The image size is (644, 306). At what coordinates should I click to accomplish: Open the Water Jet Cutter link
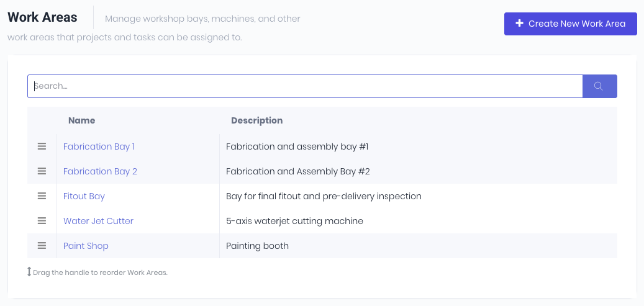(98, 221)
